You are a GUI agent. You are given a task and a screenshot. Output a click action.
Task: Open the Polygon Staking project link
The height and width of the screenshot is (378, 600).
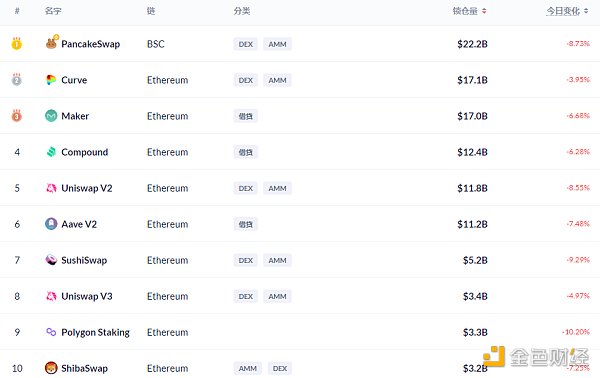point(95,332)
